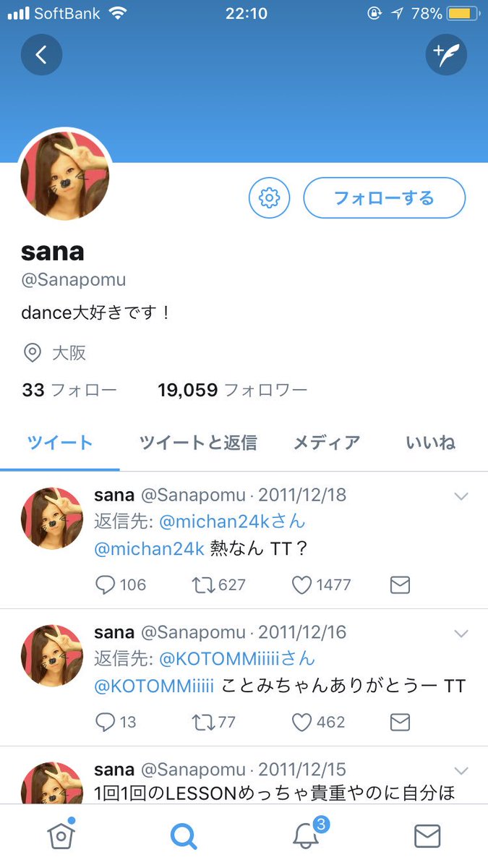Image resolution: width=488 pixels, height=868 pixels.
Task: Like the Kotomi thank-you tweet
Action: click(301, 722)
